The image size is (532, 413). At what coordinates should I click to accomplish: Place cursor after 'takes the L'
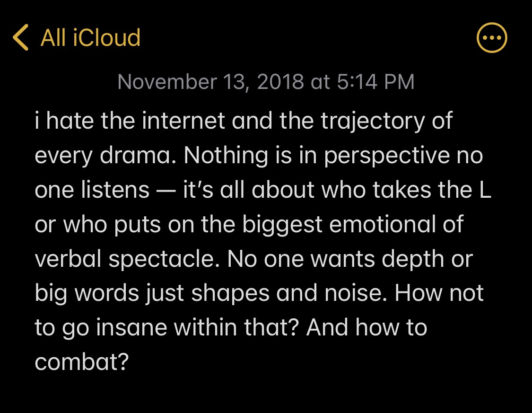(x=492, y=190)
